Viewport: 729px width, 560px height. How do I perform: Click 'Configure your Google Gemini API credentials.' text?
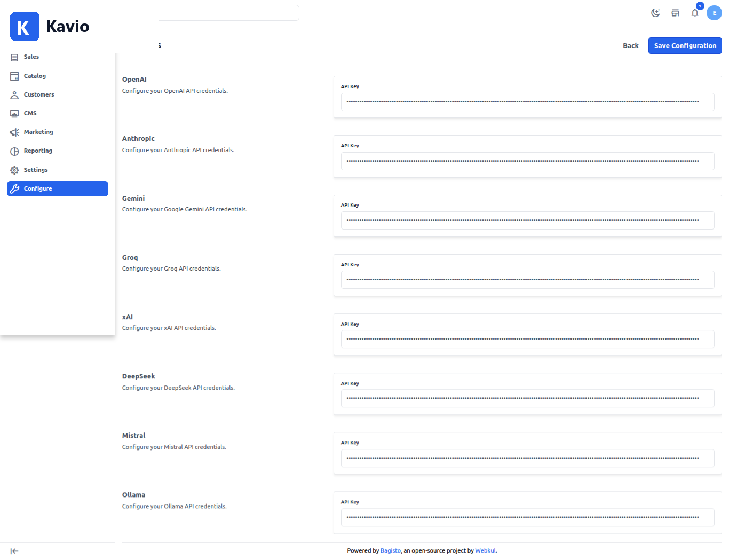click(x=185, y=209)
